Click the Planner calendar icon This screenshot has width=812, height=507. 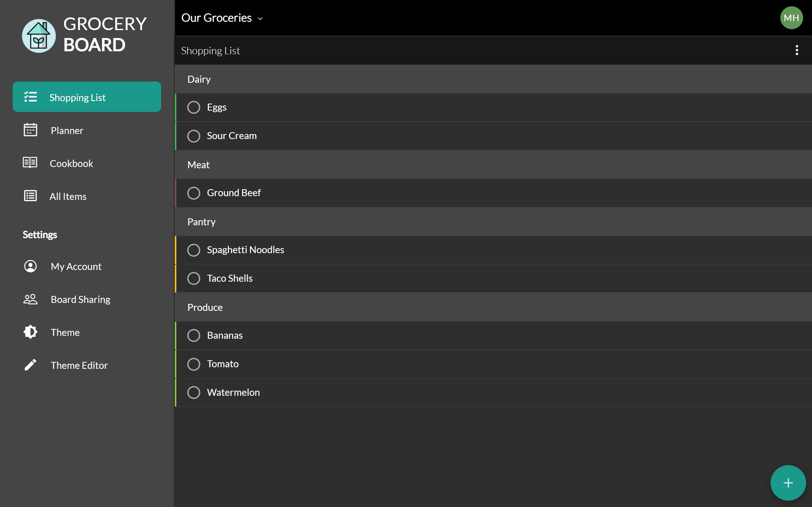click(30, 130)
